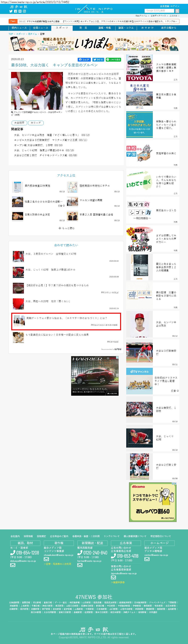
Task: Open the Facebook icon in header
Action: (15, 11)
